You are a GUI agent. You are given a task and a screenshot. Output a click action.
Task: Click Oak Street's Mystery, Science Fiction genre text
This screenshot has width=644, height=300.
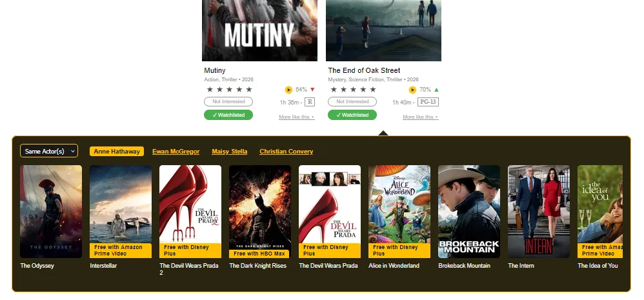pyautogui.click(x=374, y=79)
